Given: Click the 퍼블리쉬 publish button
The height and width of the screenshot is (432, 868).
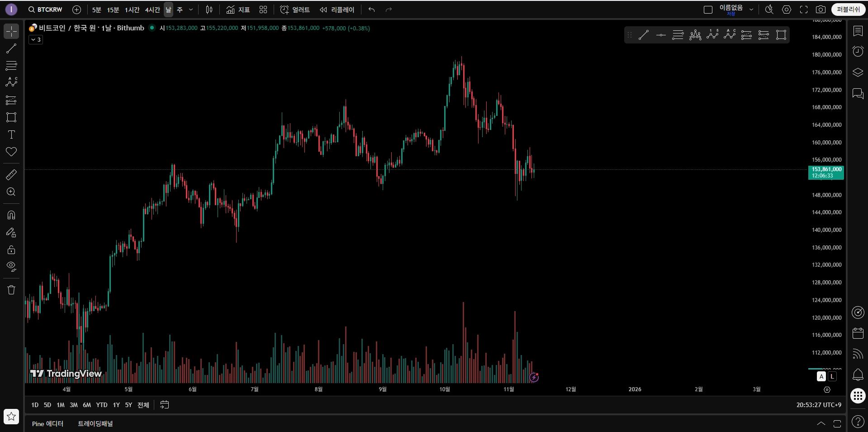Looking at the screenshot, I should point(848,10).
